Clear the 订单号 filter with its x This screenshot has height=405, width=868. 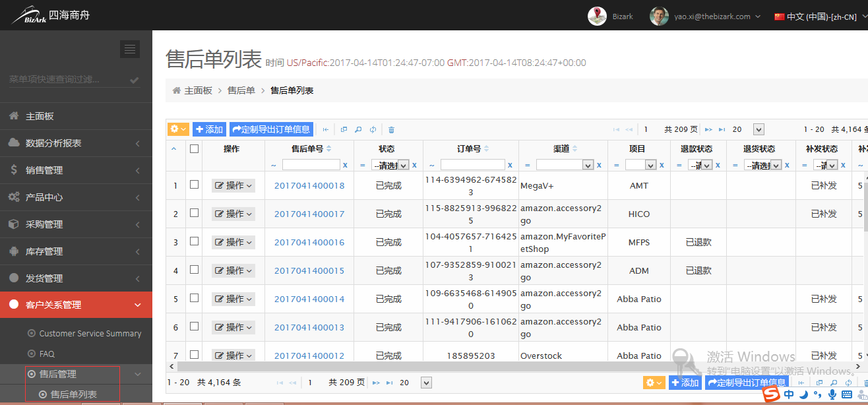point(510,165)
